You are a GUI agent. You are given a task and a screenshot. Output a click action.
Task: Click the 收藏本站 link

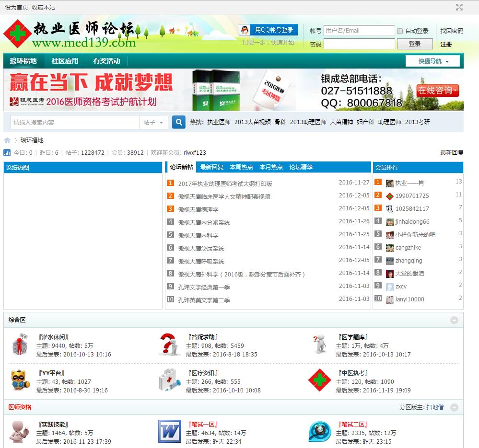(x=43, y=7)
